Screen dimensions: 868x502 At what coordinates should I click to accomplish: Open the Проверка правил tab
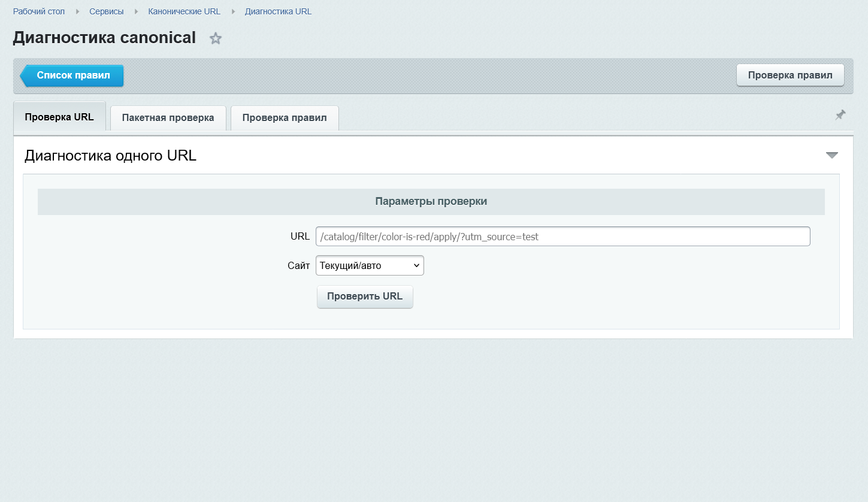[x=285, y=118]
